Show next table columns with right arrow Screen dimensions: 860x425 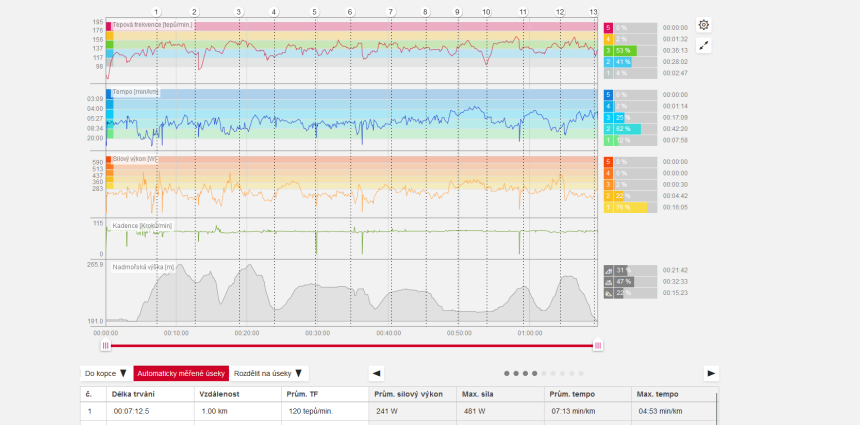click(x=711, y=373)
